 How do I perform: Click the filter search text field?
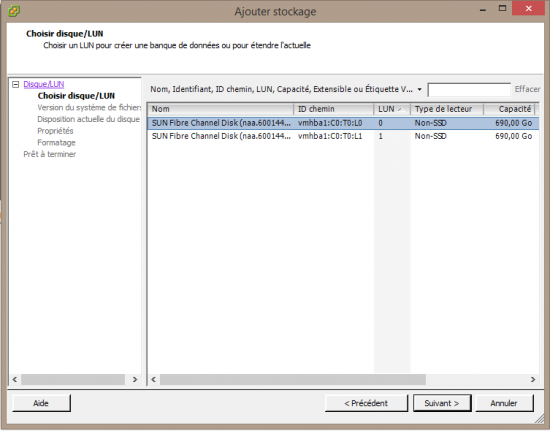pos(469,89)
